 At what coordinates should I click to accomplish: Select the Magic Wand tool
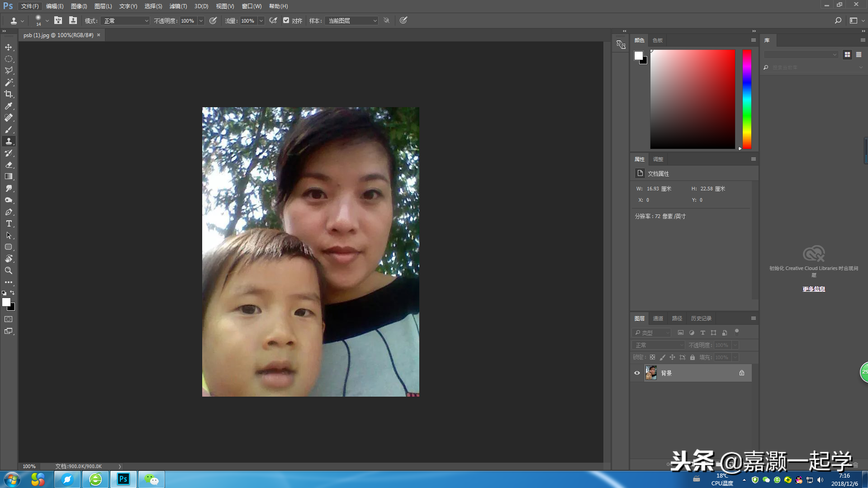9,82
